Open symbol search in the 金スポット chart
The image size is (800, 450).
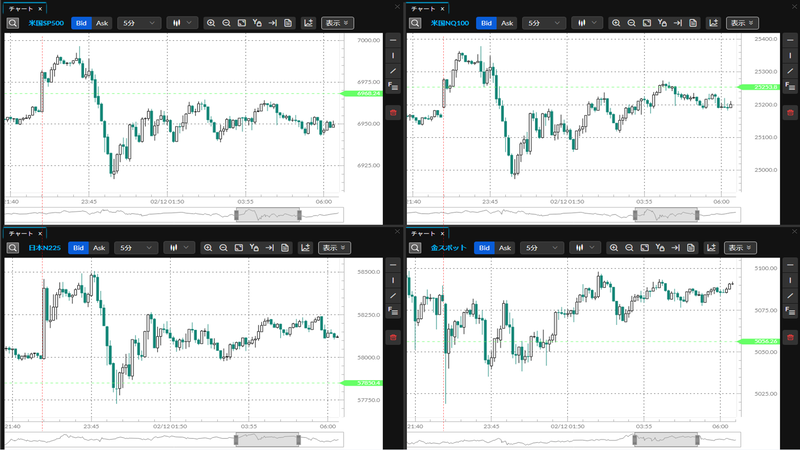coord(415,248)
